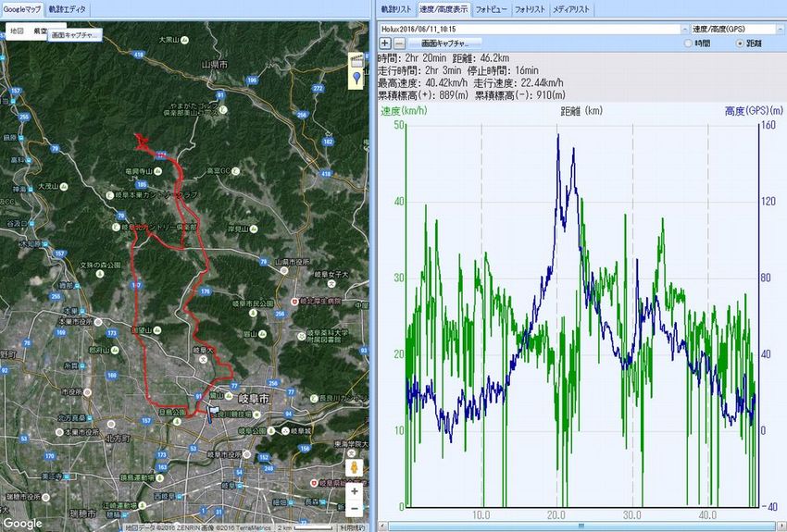Open the フォトビュー tab
This screenshot has height=532, width=787.
(x=492, y=9)
